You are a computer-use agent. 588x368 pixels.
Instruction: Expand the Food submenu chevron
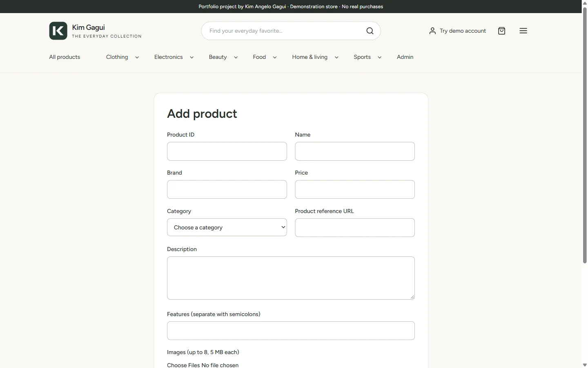[x=275, y=57]
